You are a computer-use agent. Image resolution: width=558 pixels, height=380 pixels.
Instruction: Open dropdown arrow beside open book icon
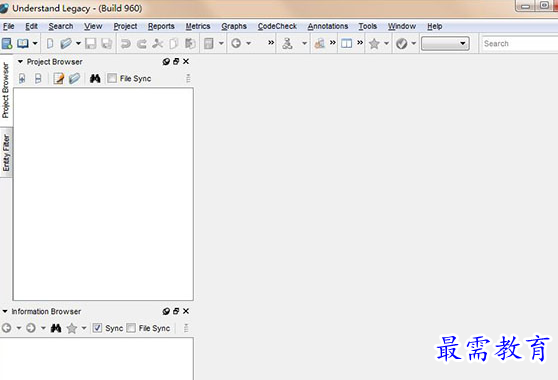click(35, 43)
